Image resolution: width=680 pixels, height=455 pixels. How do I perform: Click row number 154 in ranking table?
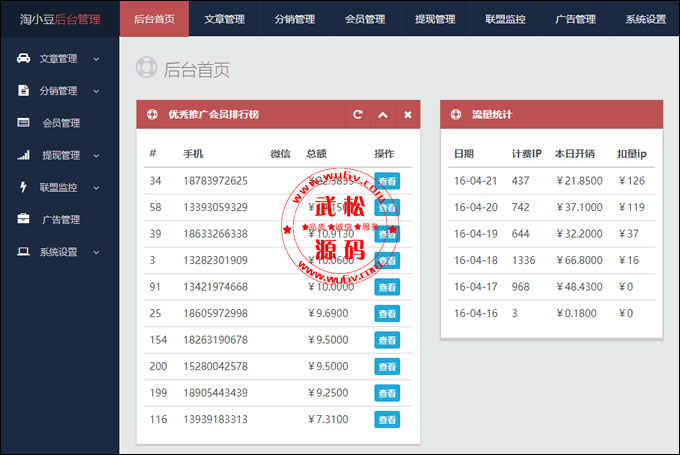click(x=158, y=340)
